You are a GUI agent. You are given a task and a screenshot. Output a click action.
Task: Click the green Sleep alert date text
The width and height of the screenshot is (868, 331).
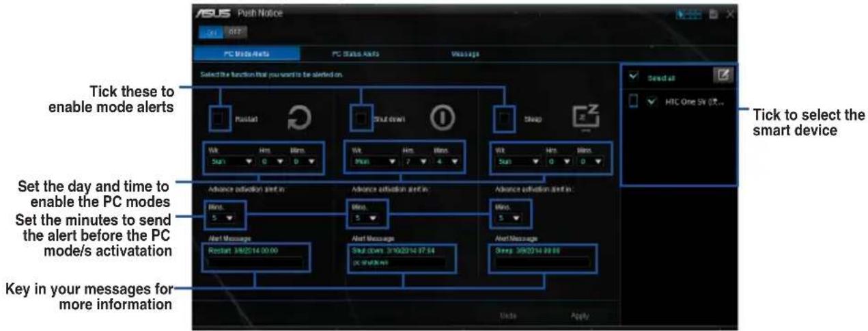pos(528,251)
